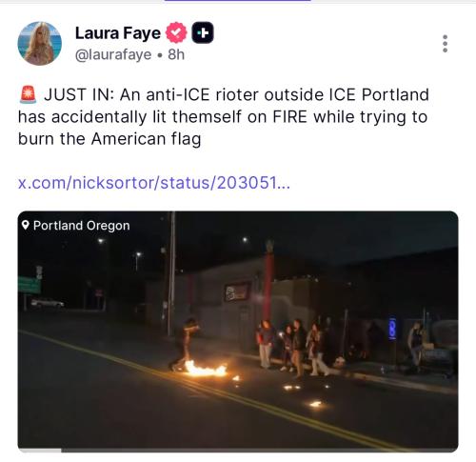The height and width of the screenshot is (462, 476).
Task: Click the red siren emoji in the post
Action: pos(28,94)
